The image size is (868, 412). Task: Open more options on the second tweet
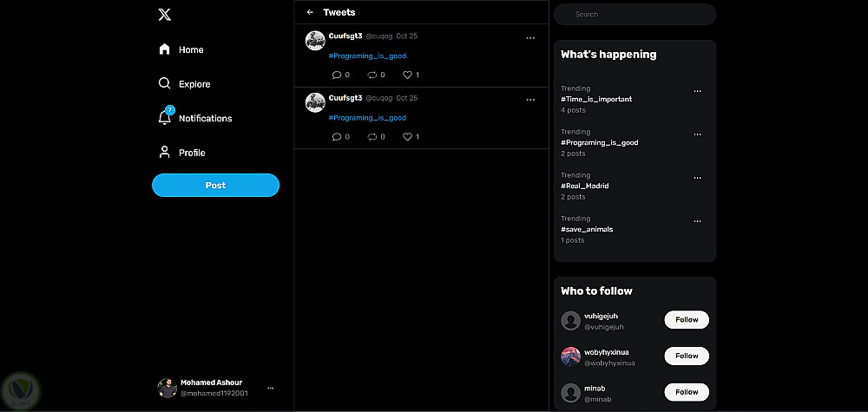point(530,100)
